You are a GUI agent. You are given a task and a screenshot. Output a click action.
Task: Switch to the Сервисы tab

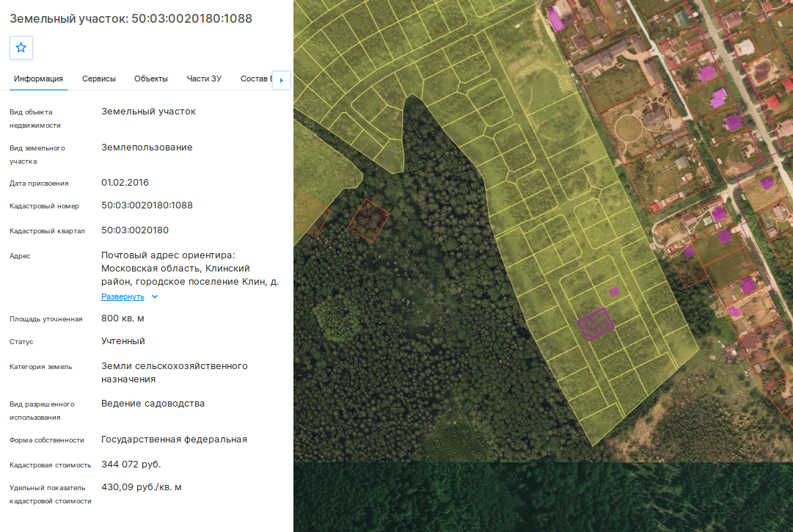pos(99,79)
